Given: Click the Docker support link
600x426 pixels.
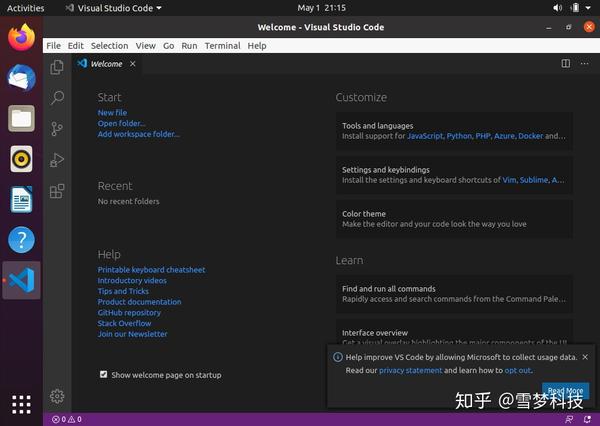Looking at the screenshot, I should 530,136.
